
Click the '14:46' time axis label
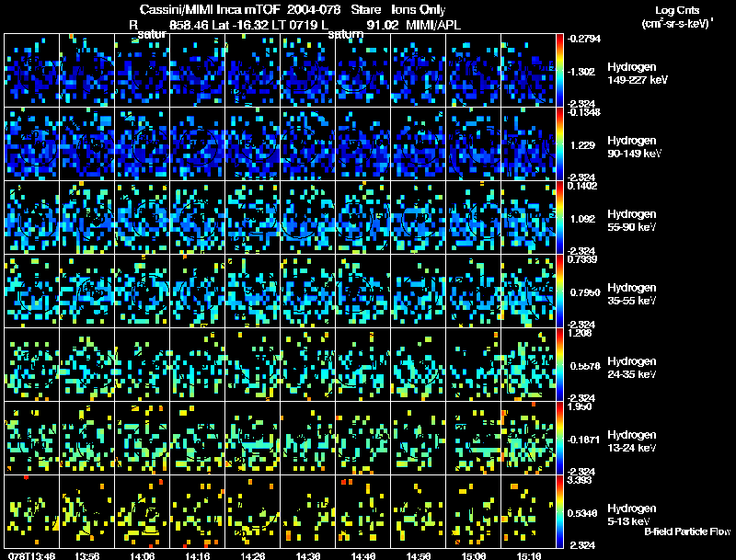(x=362, y=555)
